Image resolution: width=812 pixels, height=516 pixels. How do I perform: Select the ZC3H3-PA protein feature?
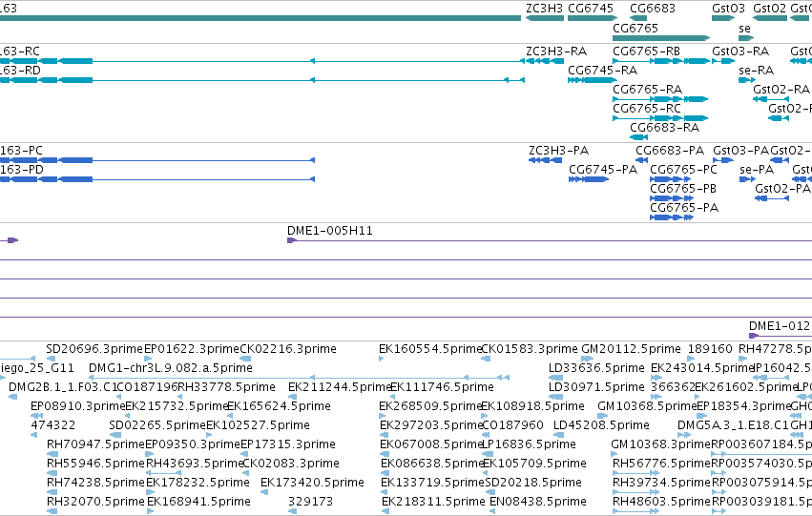545,160
